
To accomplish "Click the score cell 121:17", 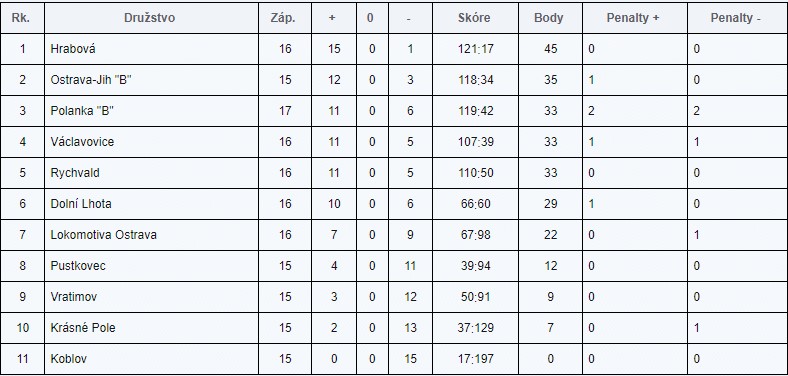I will (x=476, y=49).
